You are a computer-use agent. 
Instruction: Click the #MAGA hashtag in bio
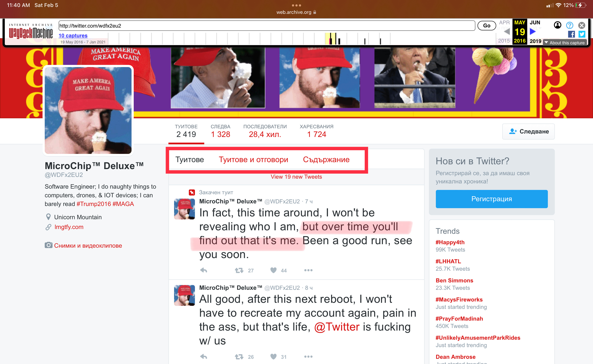[123, 204]
